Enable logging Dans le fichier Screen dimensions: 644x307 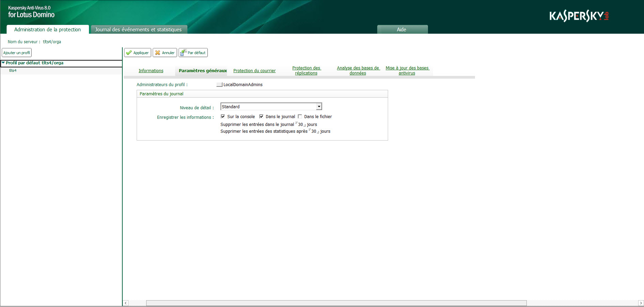pos(300,116)
